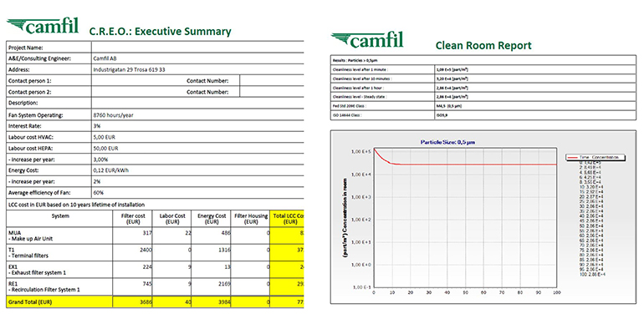Click the 'Fan System Operating:' label
This screenshot has width=644, height=314.
point(36,115)
